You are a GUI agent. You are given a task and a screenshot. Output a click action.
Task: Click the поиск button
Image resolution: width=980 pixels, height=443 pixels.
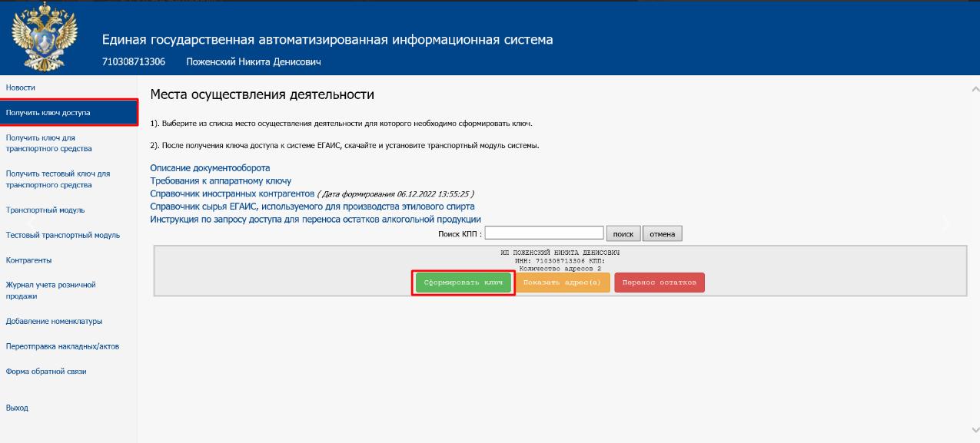(623, 233)
